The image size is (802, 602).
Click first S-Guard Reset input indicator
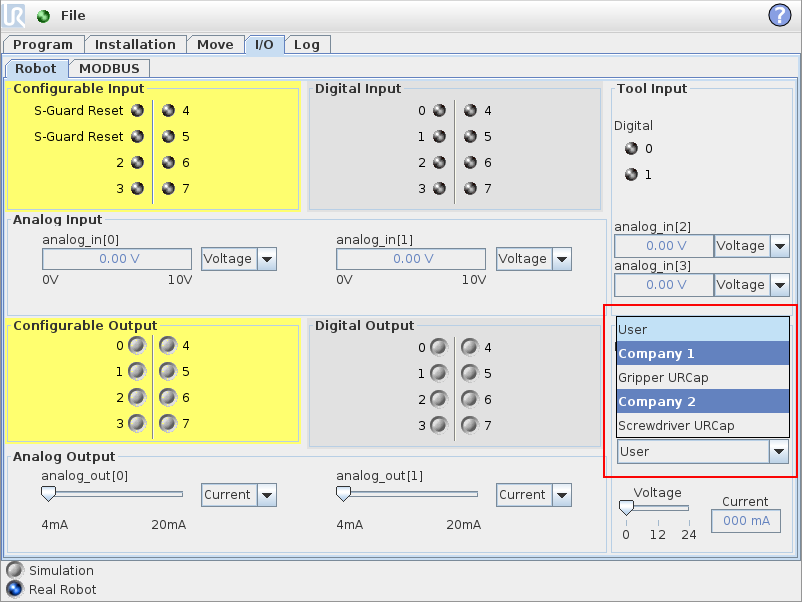[x=137, y=111]
